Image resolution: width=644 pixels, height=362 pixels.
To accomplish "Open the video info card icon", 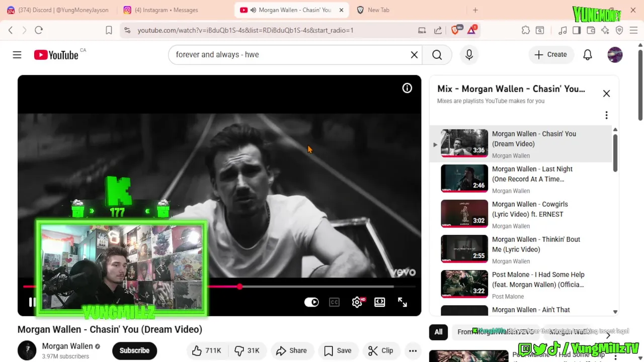I will pos(407,88).
